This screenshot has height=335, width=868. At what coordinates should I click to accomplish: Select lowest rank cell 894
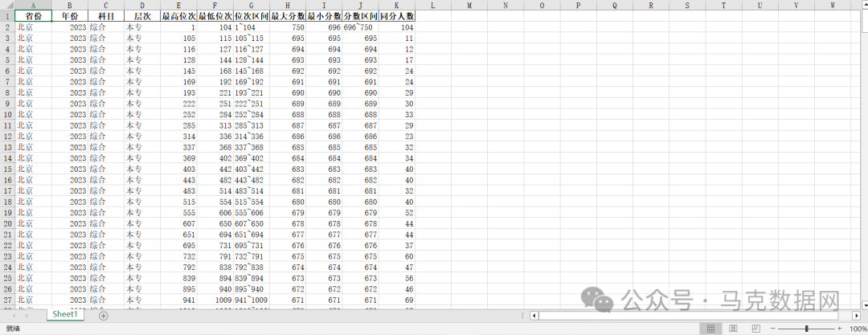click(x=215, y=278)
